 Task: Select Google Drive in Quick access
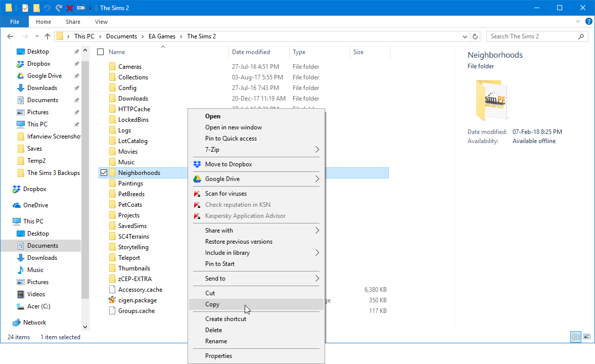pos(44,76)
